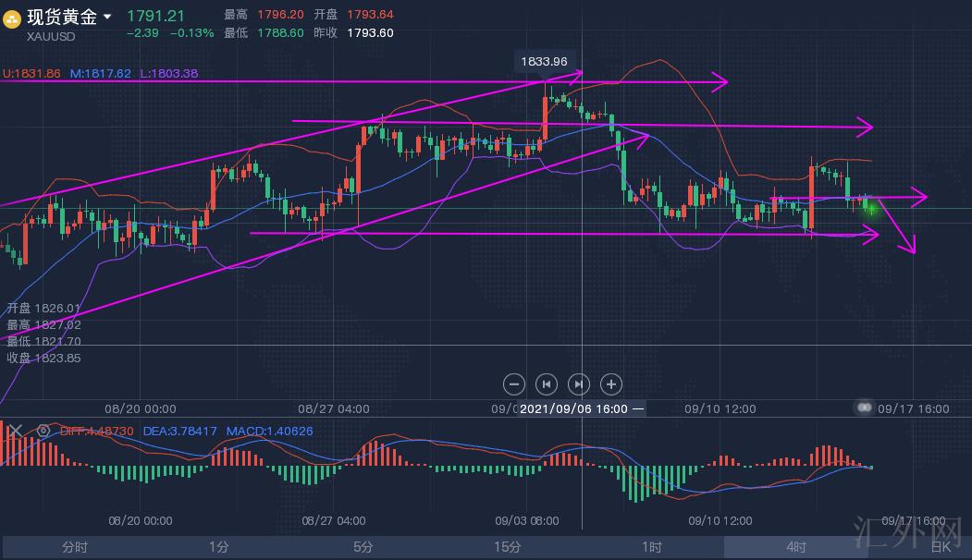This screenshot has width=972, height=560.
Task: Step to previous candle on chart
Action: (547, 383)
